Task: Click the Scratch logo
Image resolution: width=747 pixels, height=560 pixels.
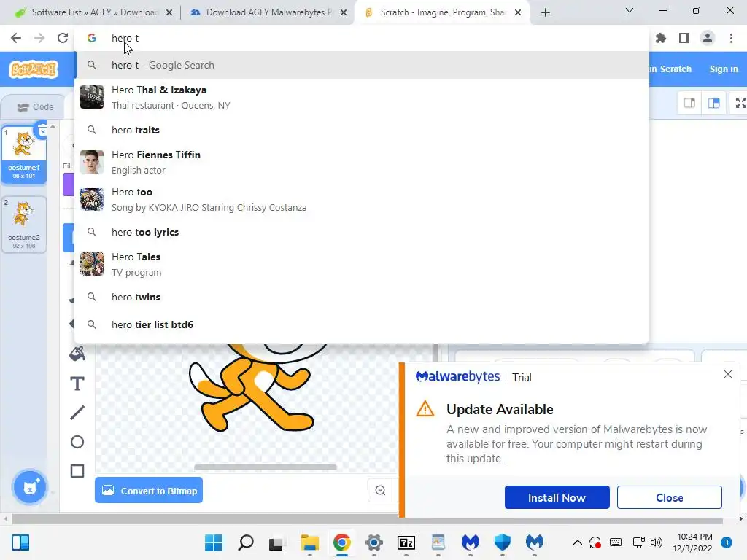Action: (x=34, y=69)
